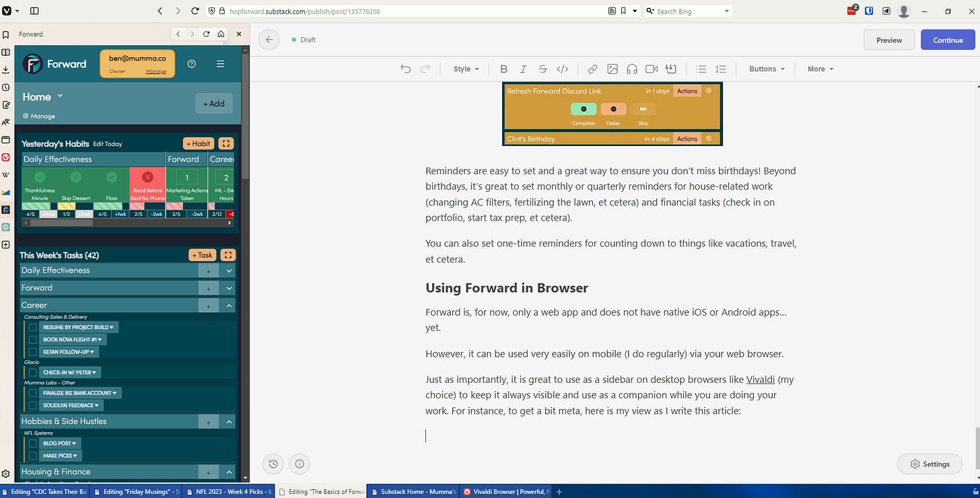The height and width of the screenshot is (498, 980).
Task: Create a bulleted list
Action: coord(701,69)
